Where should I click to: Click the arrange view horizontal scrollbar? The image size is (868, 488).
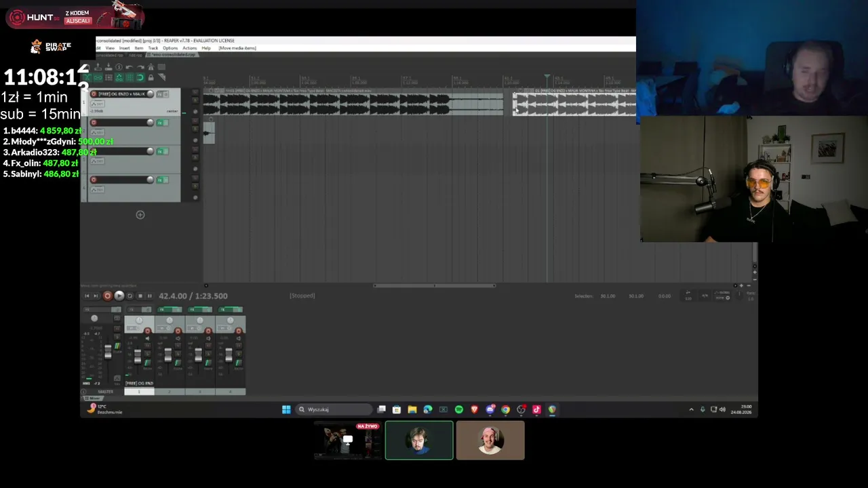coord(434,285)
